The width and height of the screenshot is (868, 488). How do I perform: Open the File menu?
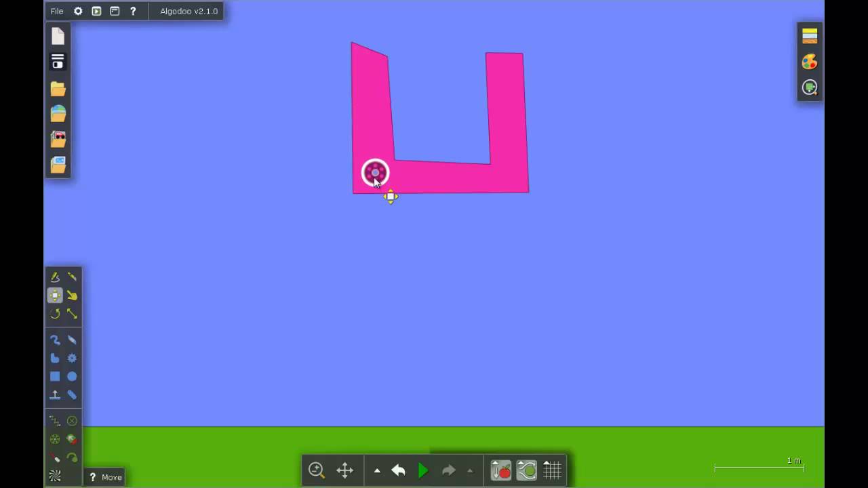point(57,12)
